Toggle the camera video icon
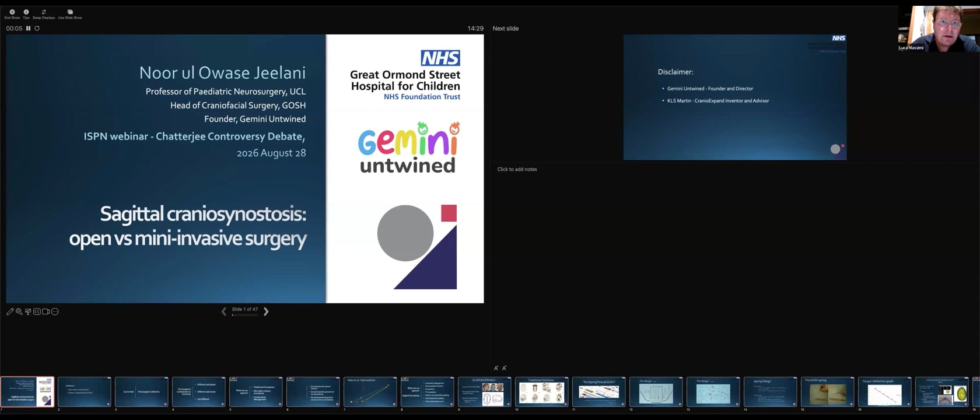 [x=45, y=311]
